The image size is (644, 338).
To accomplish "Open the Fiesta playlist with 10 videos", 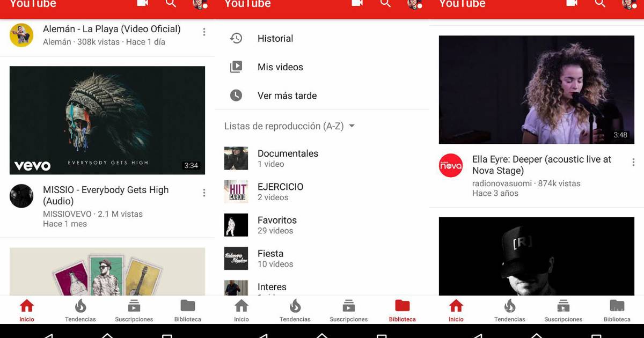I will [x=275, y=258].
